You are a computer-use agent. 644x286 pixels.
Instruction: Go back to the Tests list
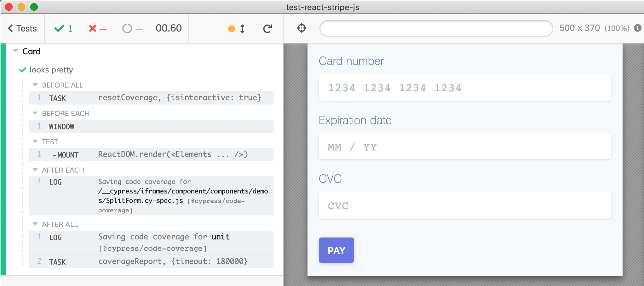pyautogui.click(x=22, y=28)
